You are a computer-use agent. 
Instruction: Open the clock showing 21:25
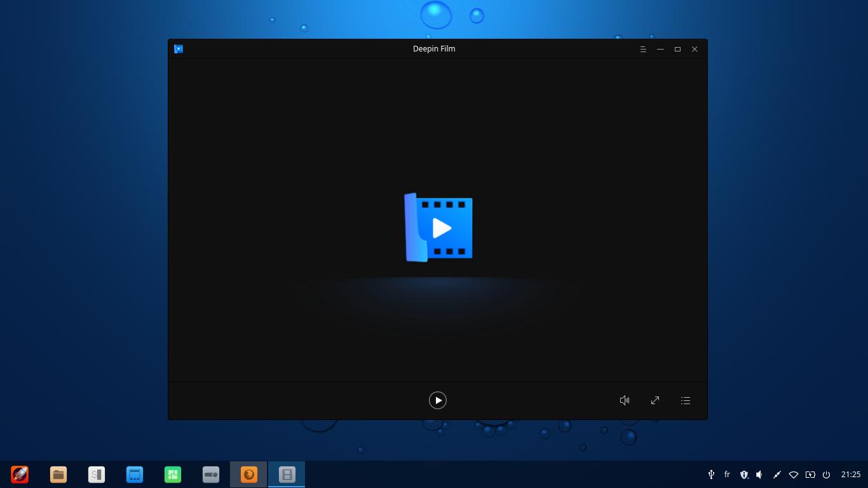click(851, 475)
